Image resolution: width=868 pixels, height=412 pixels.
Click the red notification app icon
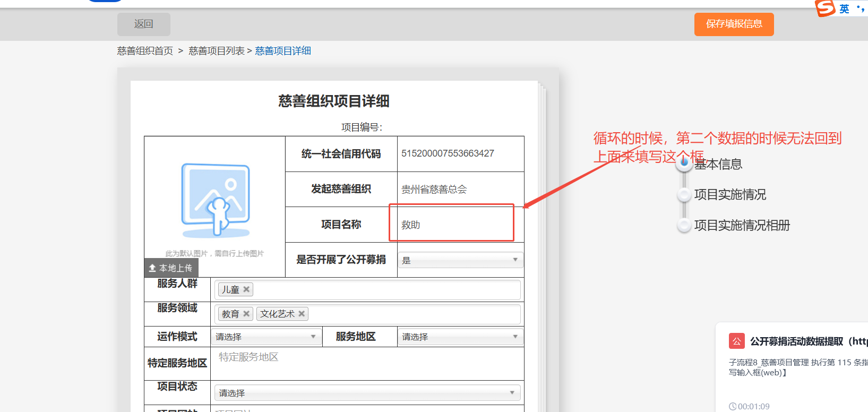point(737,341)
